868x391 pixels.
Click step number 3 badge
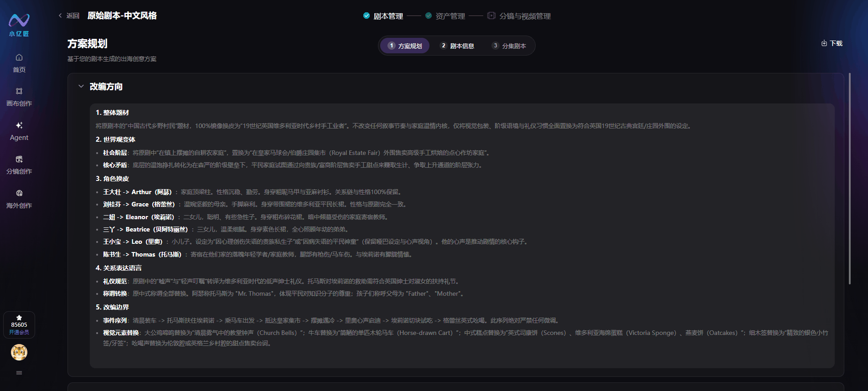(495, 46)
